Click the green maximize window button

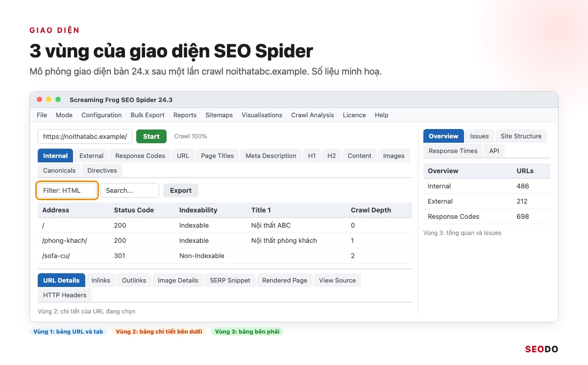[58, 100]
